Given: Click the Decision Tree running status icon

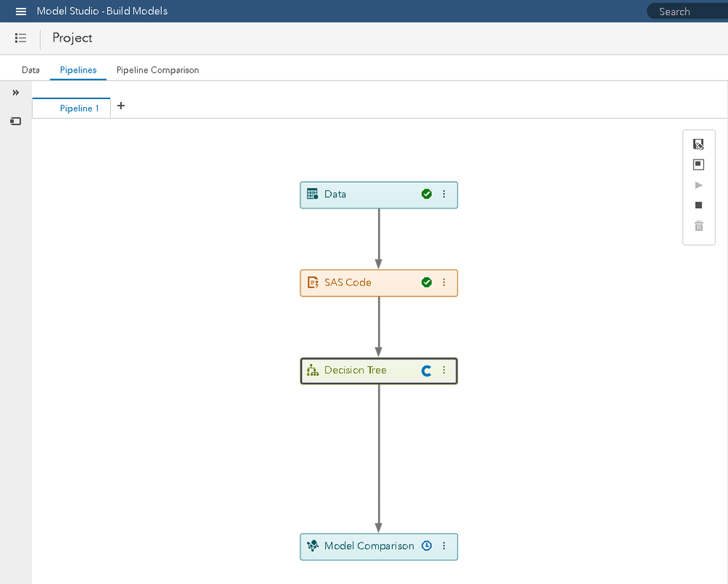Looking at the screenshot, I should point(426,371).
